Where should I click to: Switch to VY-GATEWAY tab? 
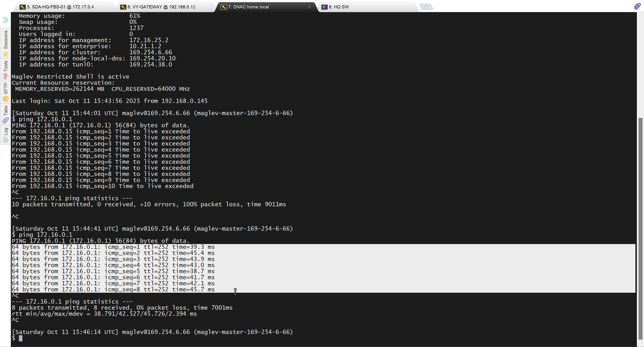coord(161,7)
